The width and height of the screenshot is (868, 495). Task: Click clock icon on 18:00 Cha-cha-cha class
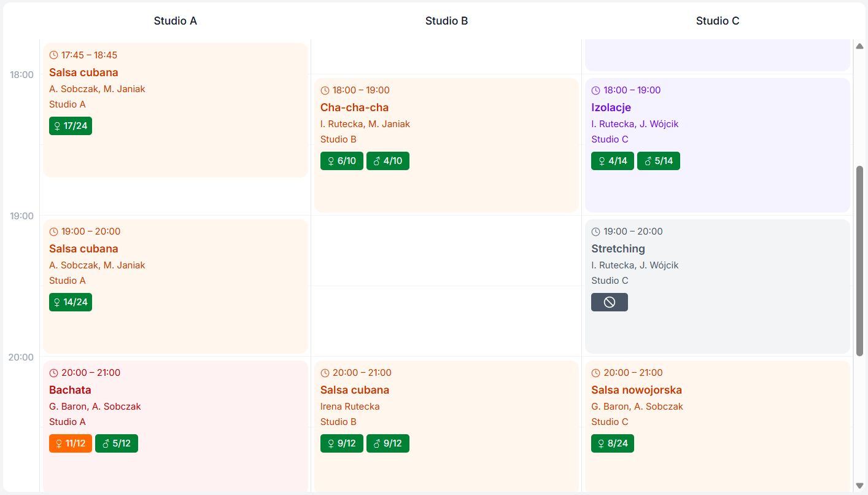[325, 90]
